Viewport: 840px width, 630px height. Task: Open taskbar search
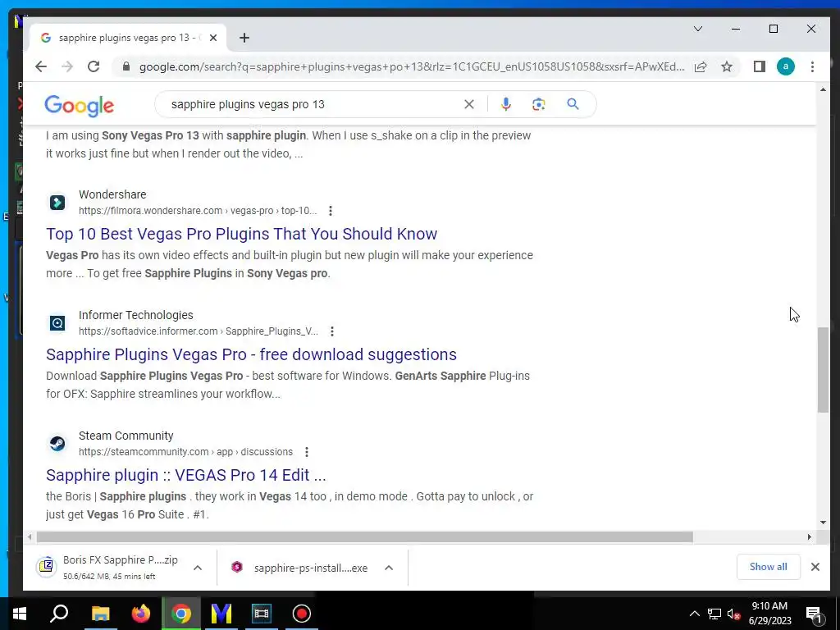coord(59,614)
